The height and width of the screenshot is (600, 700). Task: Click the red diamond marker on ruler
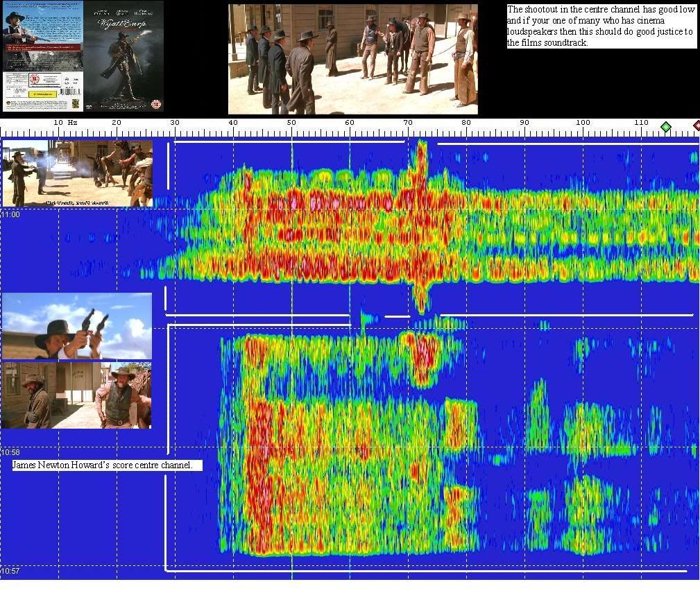point(696,126)
